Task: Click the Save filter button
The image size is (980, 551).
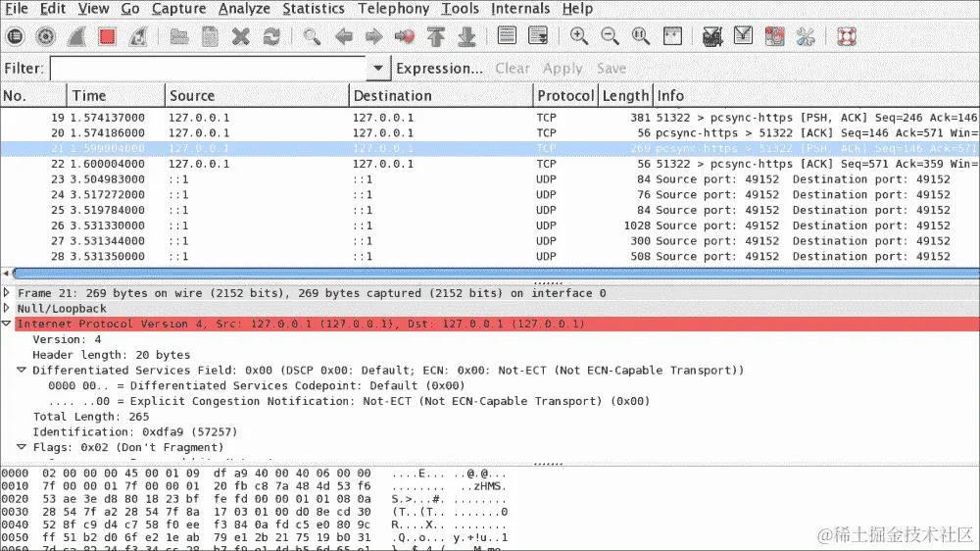Action: [612, 69]
